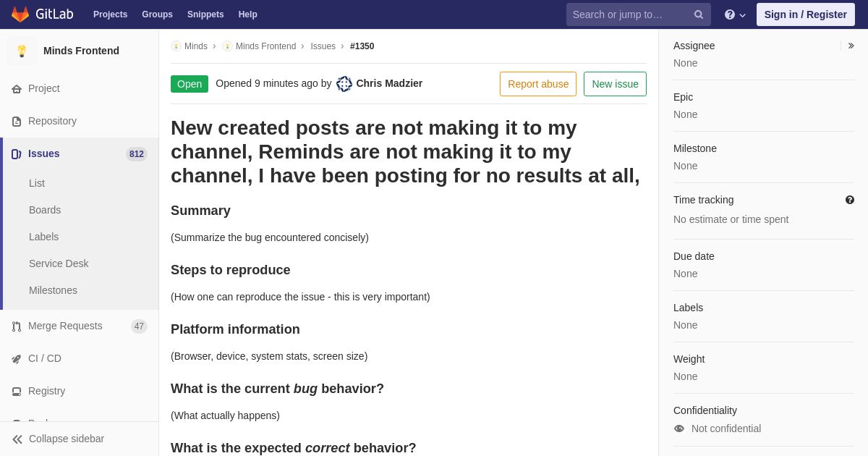This screenshot has height=456, width=868.
Task: Open Service Desk under Issues
Action: (59, 263)
